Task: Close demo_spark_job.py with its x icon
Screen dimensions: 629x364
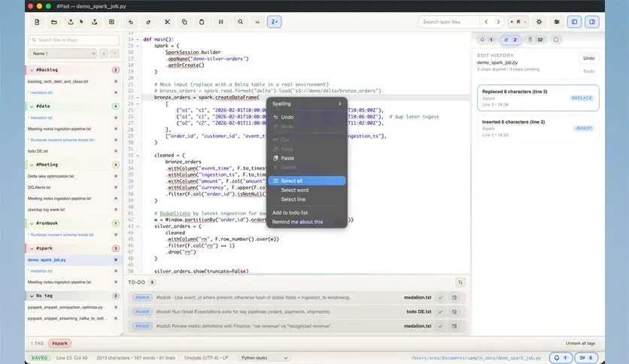Action: tap(116, 259)
